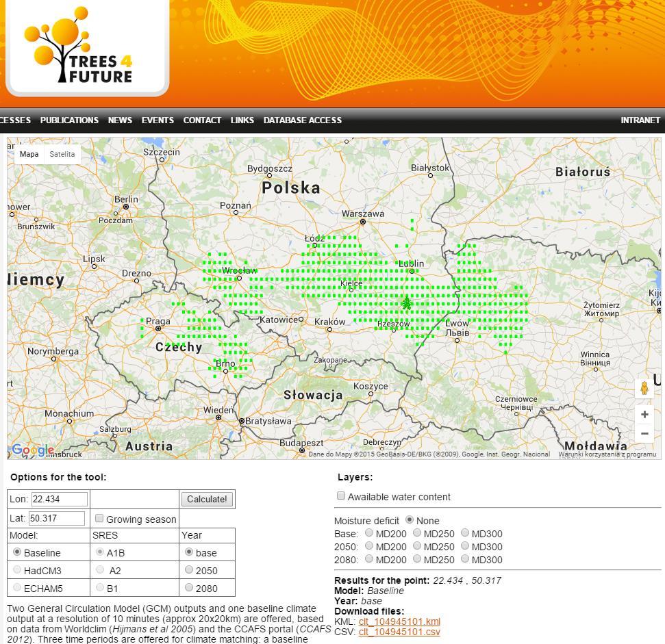Select 2050 MD300 moisture deficit
Image resolution: width=665 pixels, height=644 pixels.
[x=465, y=545]
